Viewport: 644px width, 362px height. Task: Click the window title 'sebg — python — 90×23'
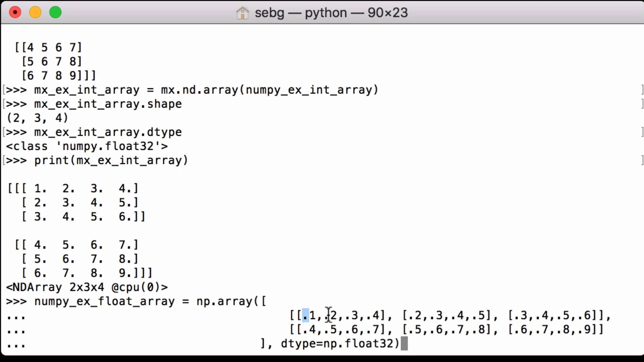331,13
